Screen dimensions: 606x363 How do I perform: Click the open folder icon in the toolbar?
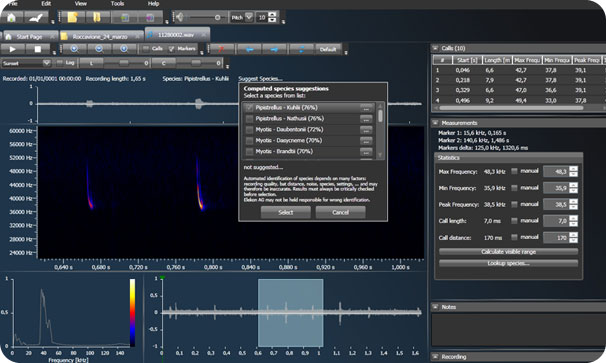[97, 17]
